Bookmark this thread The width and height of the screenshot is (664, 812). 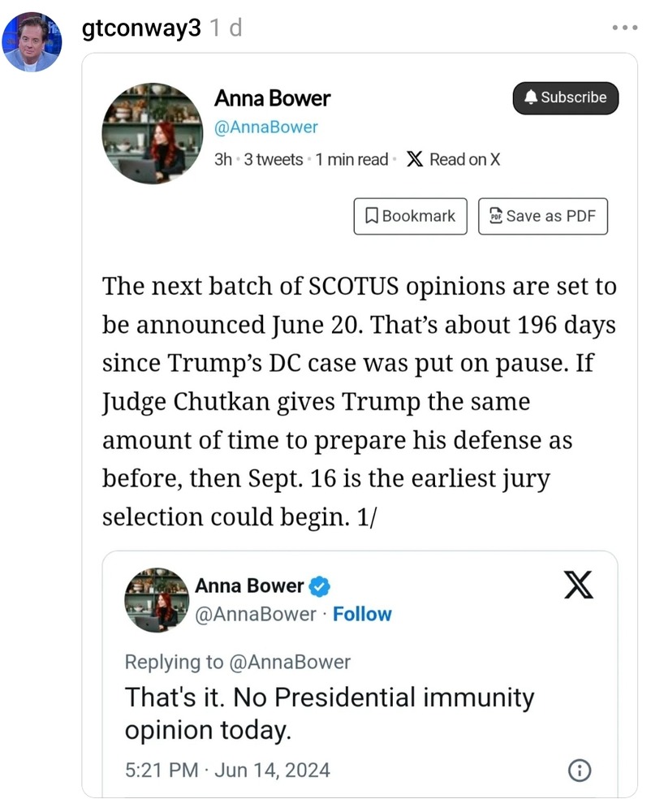click(x=411, y=216)
